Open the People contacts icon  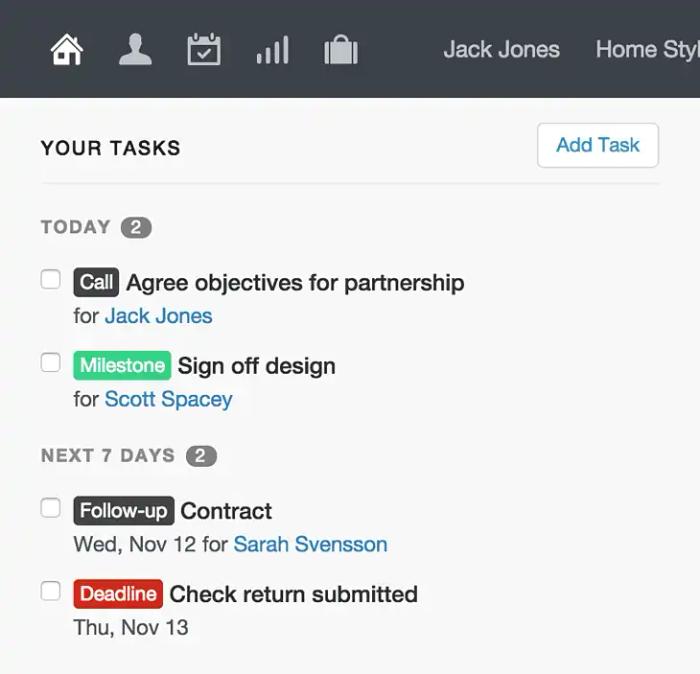135,50
